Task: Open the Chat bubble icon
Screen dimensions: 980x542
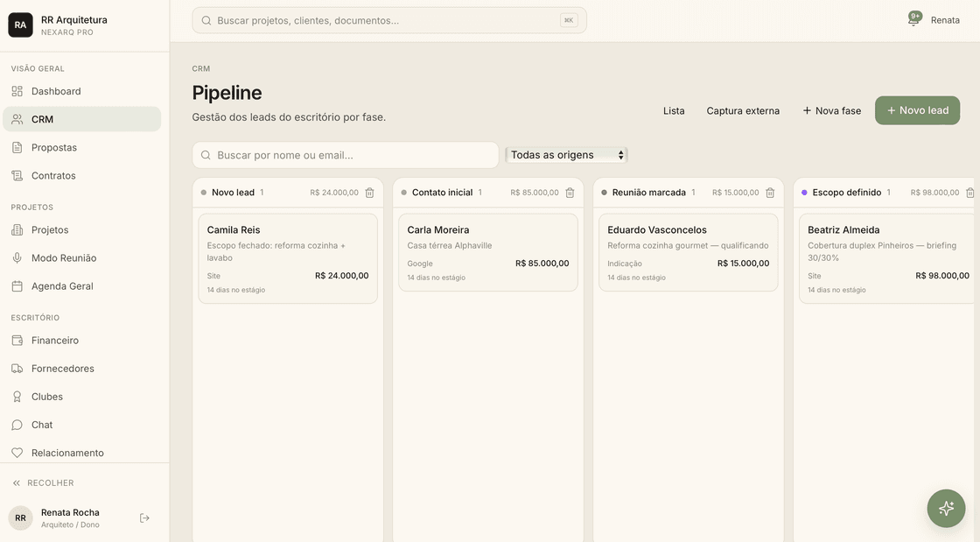Action: click(x=17, y=425)
